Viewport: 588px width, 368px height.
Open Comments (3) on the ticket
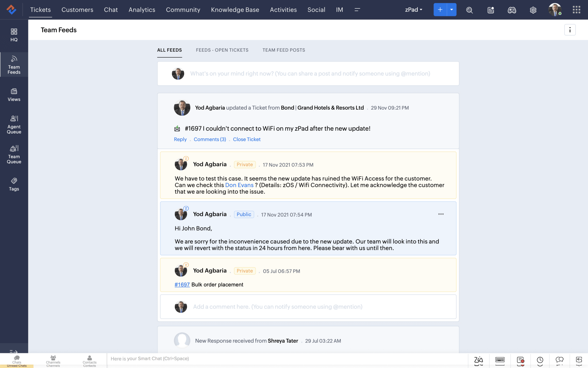coord(210,139)
